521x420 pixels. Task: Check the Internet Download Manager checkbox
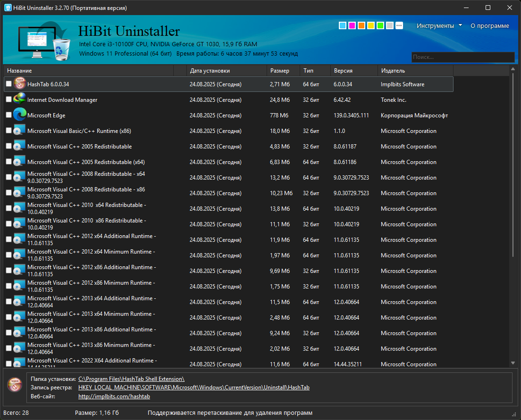(x=8, y=99)
